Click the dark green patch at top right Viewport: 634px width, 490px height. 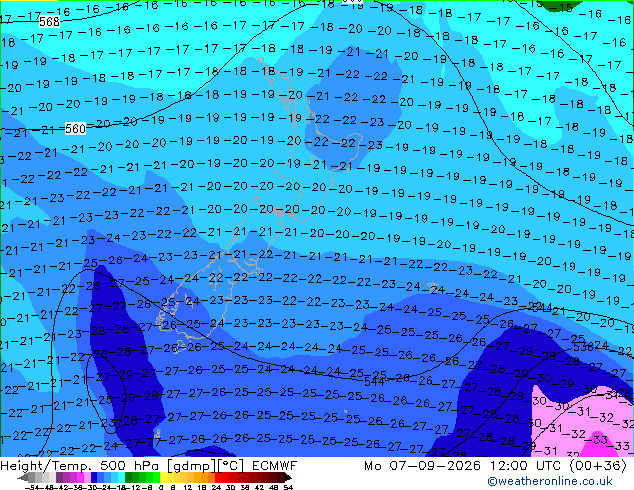point(563,5)
